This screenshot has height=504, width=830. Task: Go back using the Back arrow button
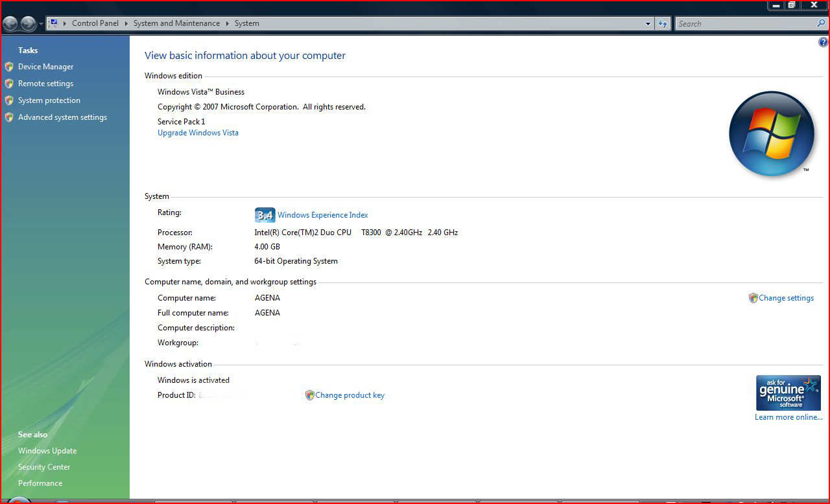coord(10,24)
